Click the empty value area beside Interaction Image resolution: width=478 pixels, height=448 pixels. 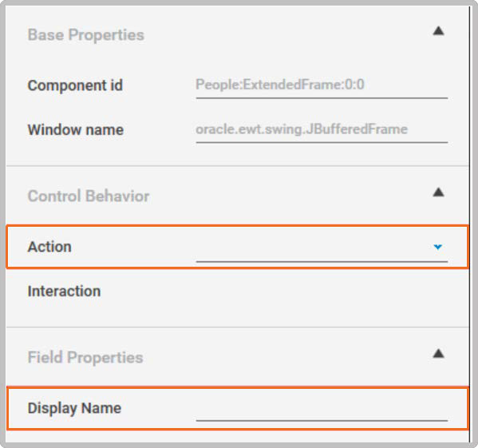pyautogui.click(x=322, y=291)
